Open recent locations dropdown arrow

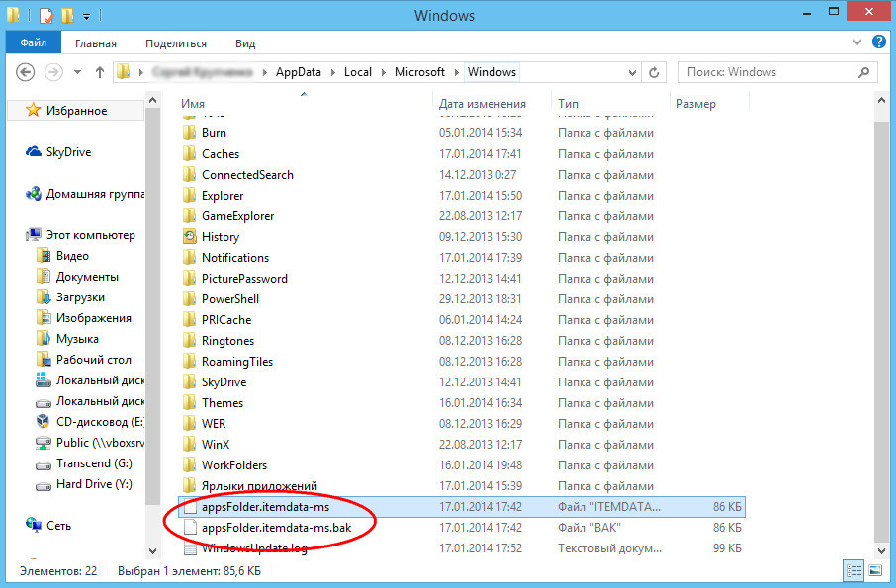pos(78,72)
